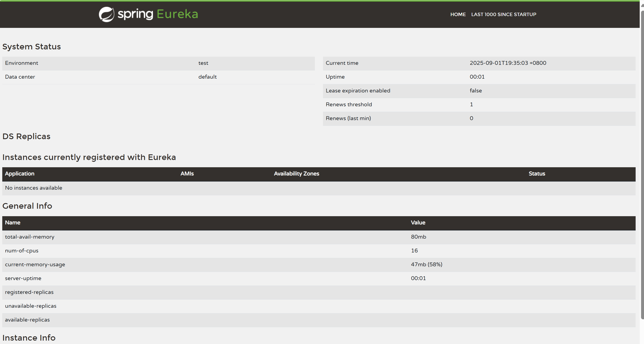This screenshot has height=344, width=644.
Task: Select the lease expiration value 'false'
Action: point(476,91)
